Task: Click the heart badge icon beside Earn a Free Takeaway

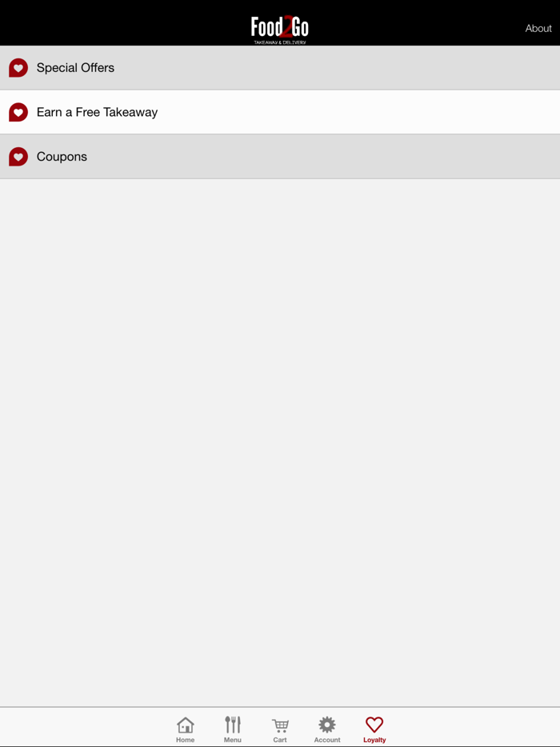Action: click(18, 112)
